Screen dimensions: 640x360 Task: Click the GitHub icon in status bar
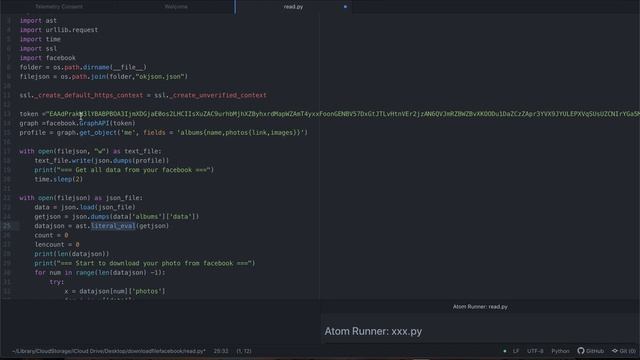pos(591,351)
